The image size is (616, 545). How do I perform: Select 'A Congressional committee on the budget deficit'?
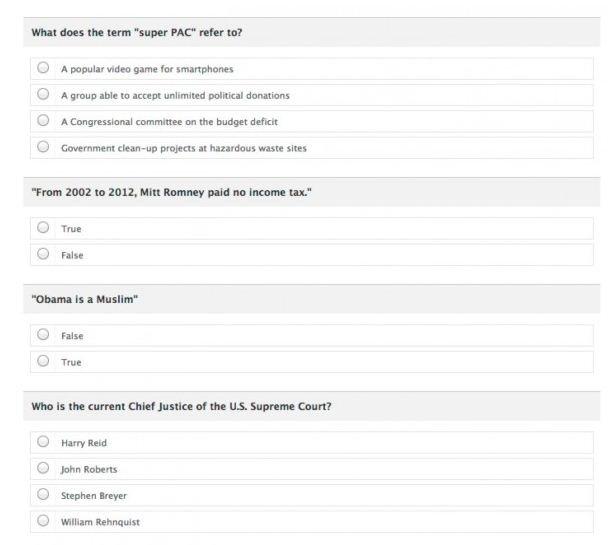coord(43,120)
